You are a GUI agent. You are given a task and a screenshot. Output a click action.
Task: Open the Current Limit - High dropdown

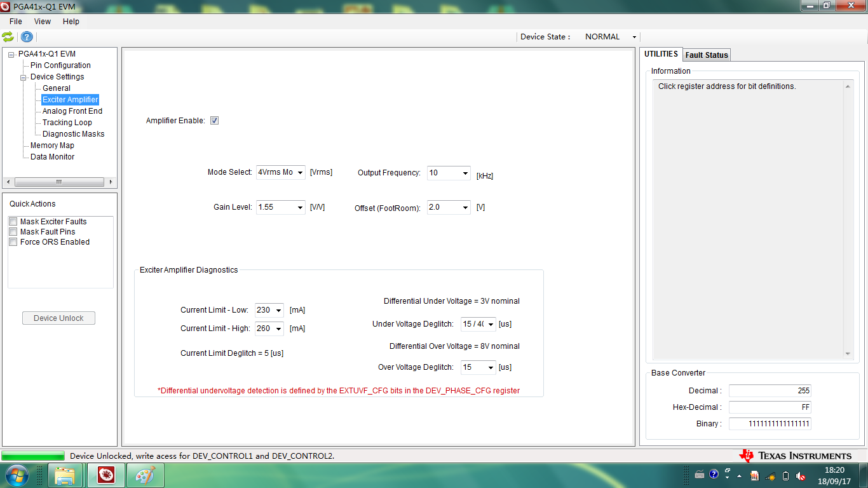point(269,329)
